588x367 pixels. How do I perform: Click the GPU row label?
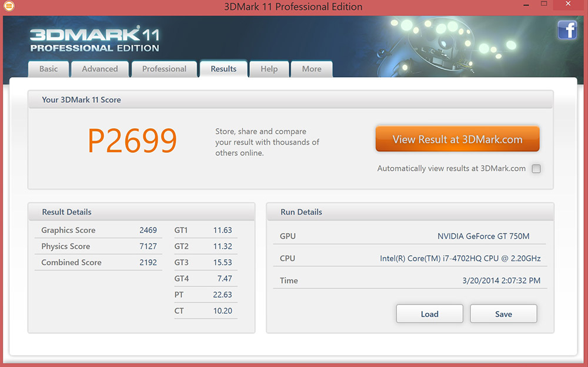coord(288,236)
